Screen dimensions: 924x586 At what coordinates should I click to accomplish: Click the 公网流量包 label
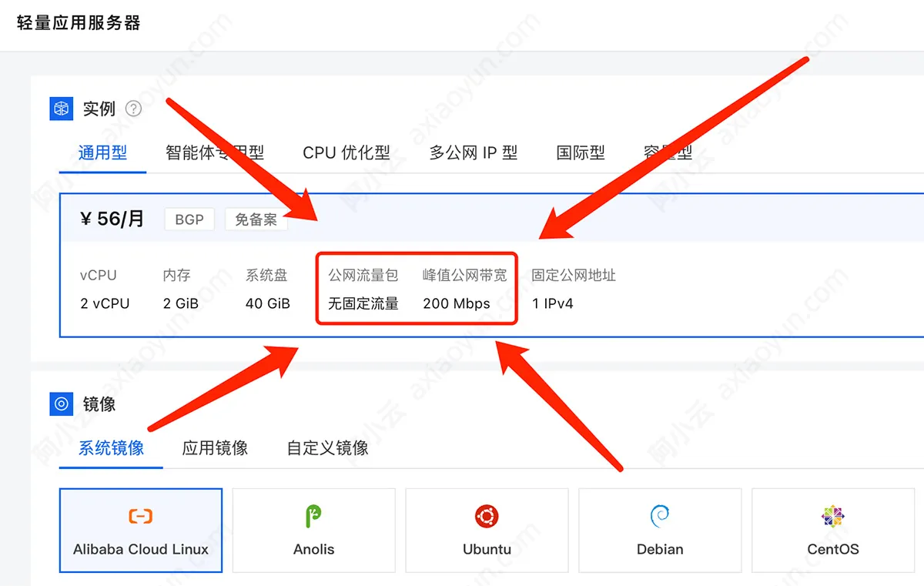pyautogui.click(x=363, y=275)
